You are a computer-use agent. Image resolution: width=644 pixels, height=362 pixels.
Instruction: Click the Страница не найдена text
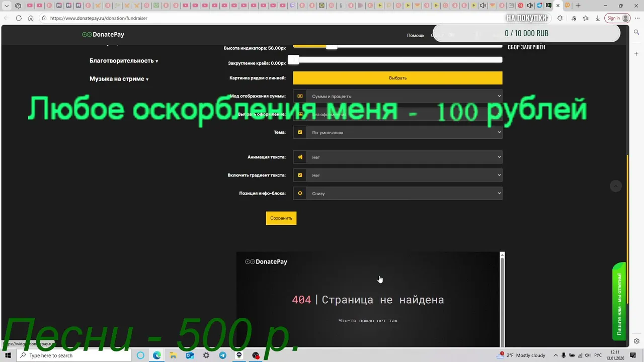(383, 300)
